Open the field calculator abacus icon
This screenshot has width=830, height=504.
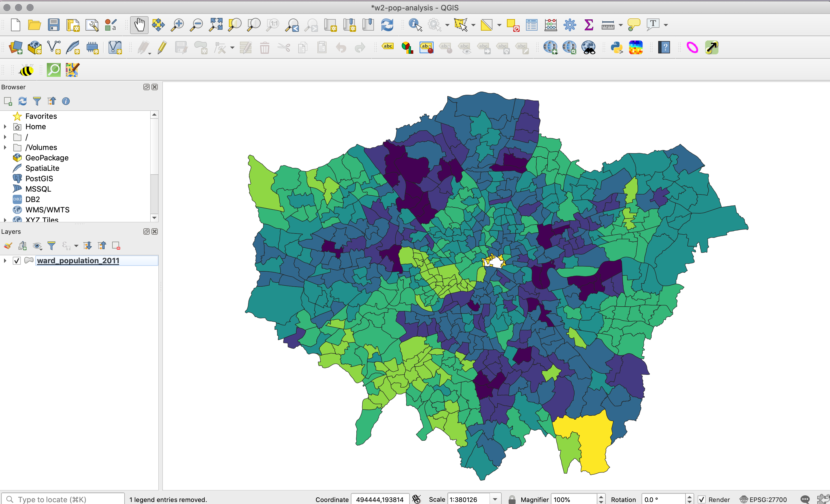tap(551, 25)
